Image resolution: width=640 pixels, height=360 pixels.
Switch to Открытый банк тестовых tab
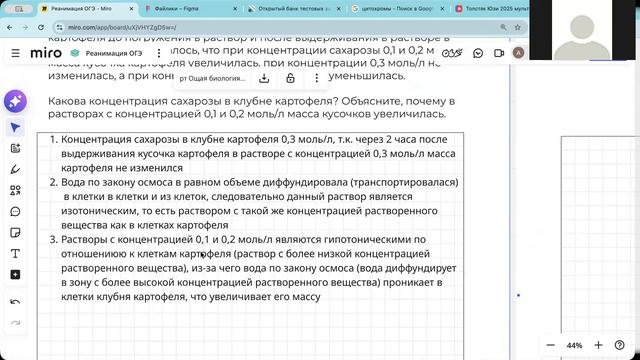click(x=294, y=9)
